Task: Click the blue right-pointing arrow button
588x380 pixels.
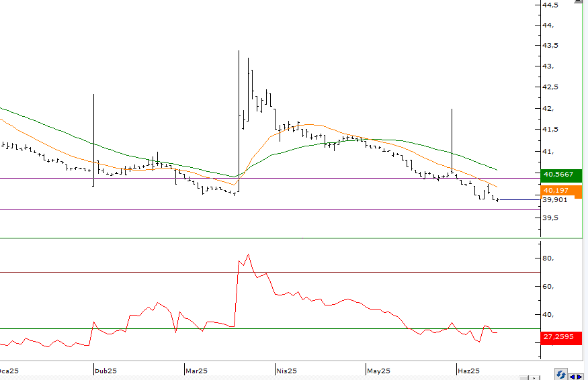Action: (x=579, y=377)
